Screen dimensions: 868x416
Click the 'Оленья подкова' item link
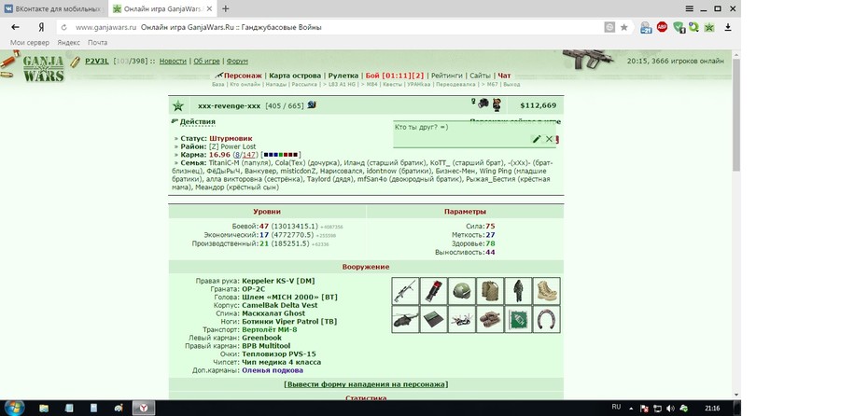click(273, 370)
